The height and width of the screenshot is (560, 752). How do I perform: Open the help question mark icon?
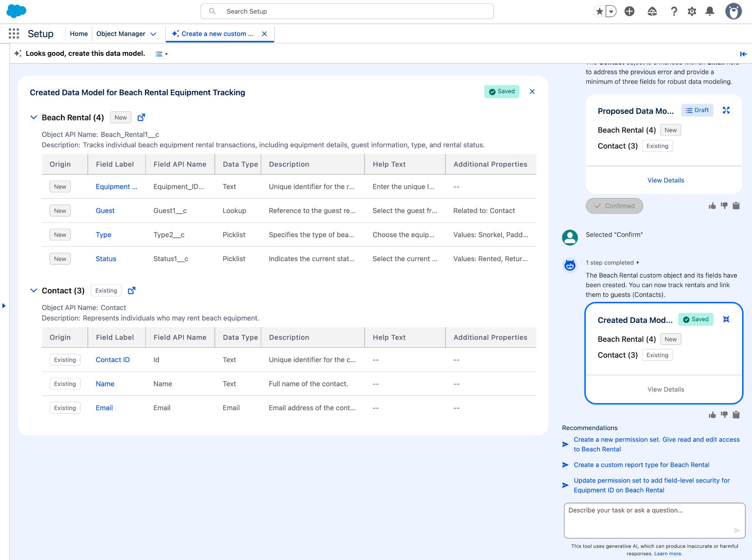tap(674, 11)
